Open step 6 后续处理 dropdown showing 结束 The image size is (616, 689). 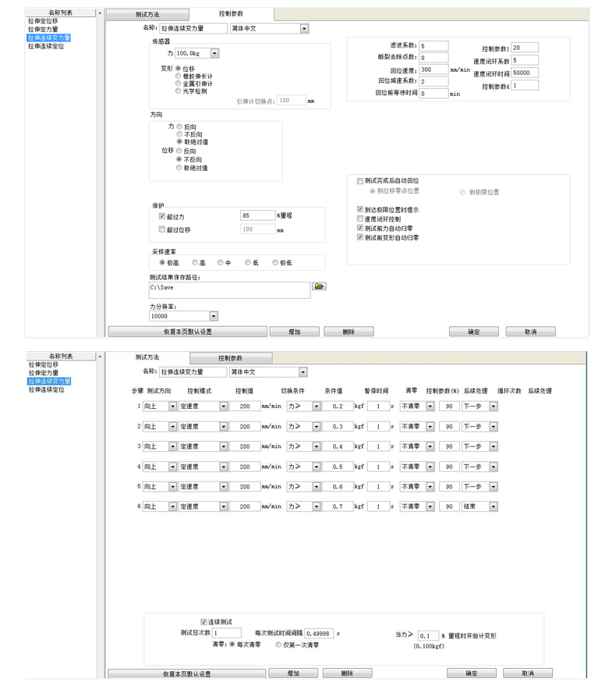coord(493,506)
